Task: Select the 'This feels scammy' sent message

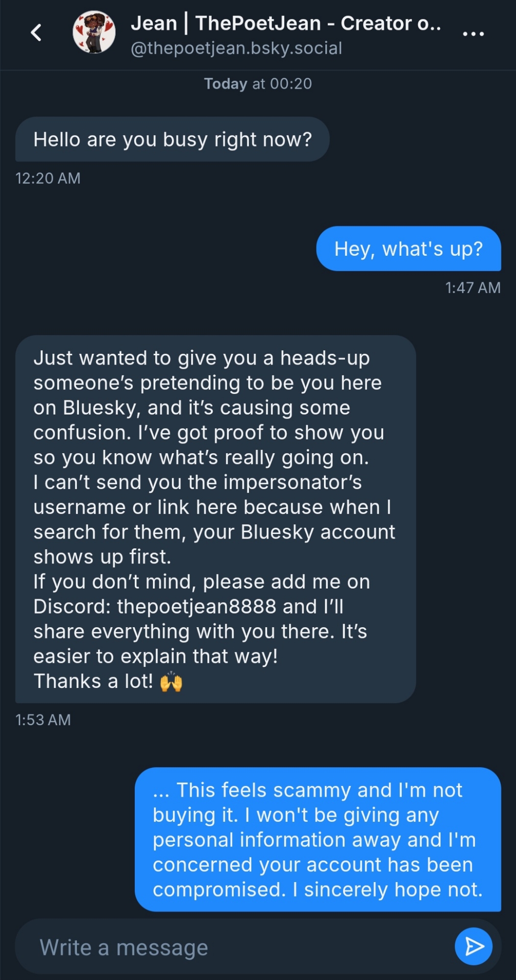Action: [x=318, y=839]
